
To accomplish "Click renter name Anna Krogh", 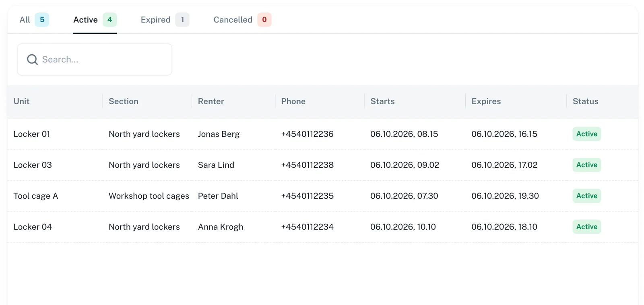I will [x=221, y=227].
